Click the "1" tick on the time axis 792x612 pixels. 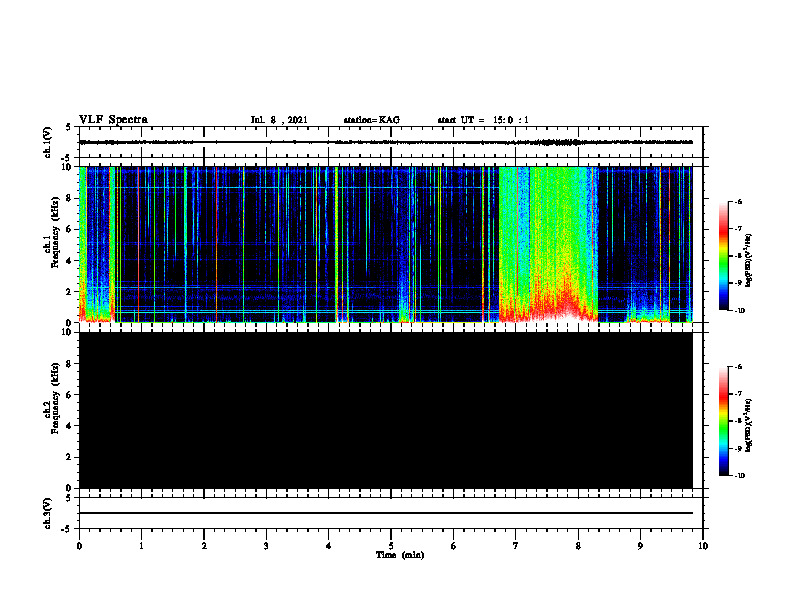141,546
